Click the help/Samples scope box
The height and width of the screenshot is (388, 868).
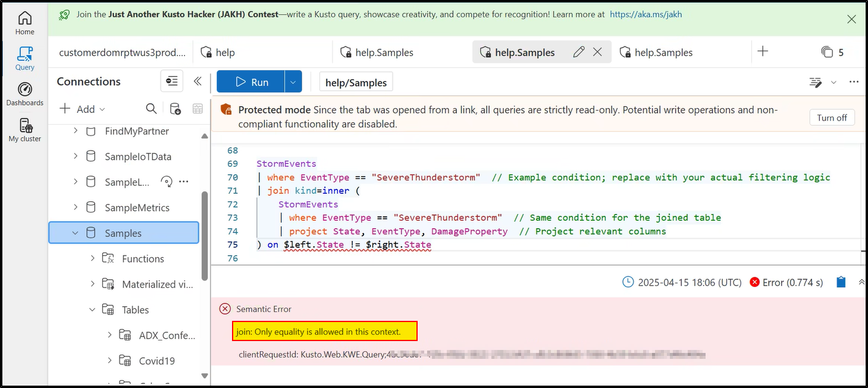click(356, 83)
